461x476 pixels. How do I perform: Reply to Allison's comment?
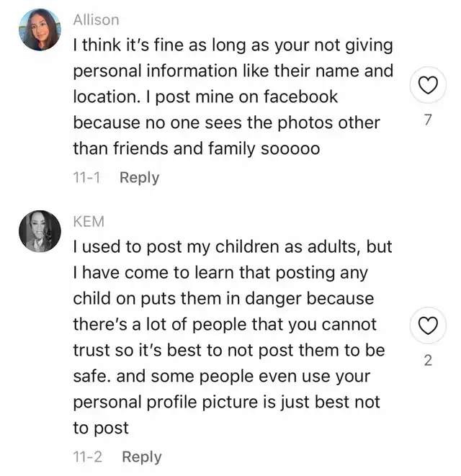point(139,177)
